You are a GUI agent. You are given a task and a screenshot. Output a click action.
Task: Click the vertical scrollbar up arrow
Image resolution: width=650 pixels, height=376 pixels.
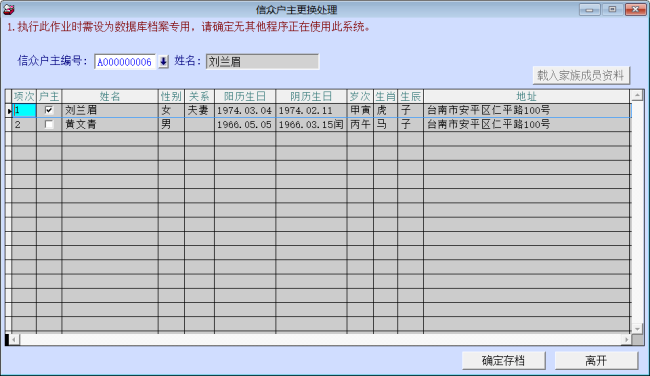(x=637, y=96)
